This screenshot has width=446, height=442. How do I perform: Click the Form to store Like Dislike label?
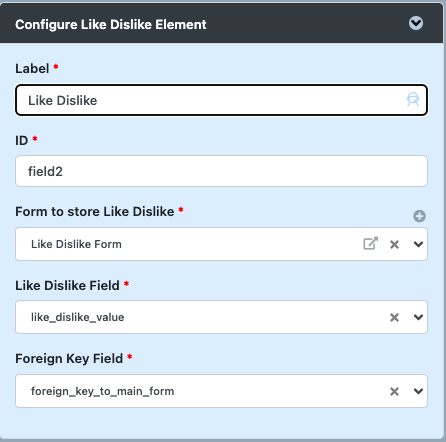[95, 212]
